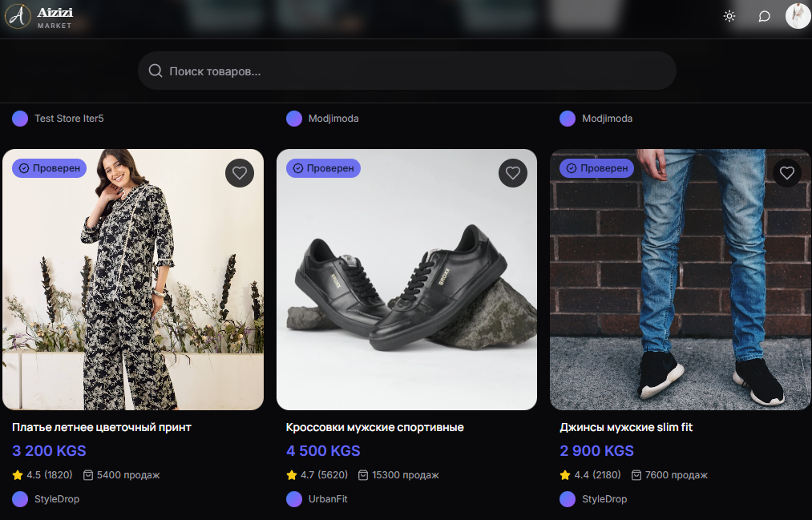
Task: Favorite the men's sport sneakers
Action: click(x=513, y=172)
